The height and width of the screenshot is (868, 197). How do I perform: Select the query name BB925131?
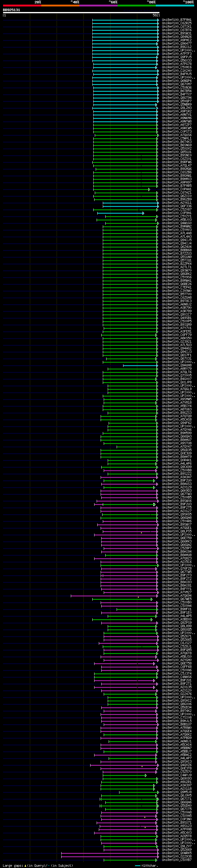pyautogui.click(x=11, y=10)
